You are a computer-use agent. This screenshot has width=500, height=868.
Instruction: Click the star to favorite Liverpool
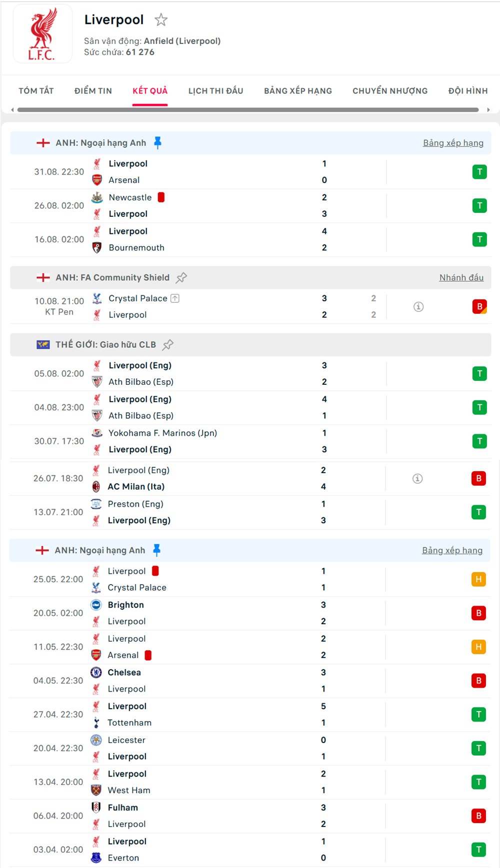pyautogui.click(x=162, y=20)
